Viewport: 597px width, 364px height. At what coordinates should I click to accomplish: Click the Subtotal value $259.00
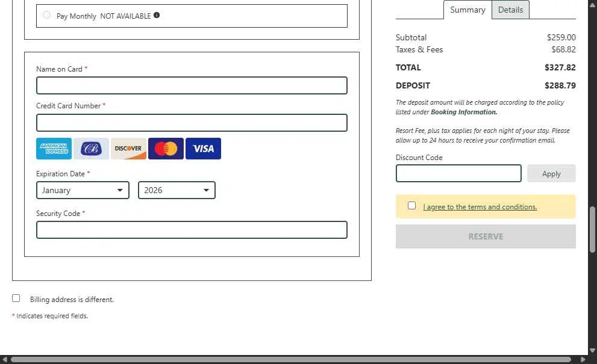pos(561,37)
